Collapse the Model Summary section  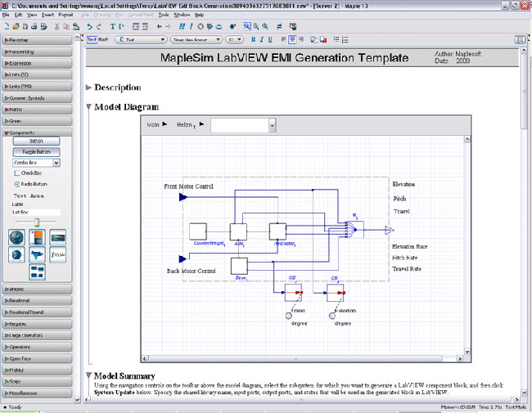(88, 375)
